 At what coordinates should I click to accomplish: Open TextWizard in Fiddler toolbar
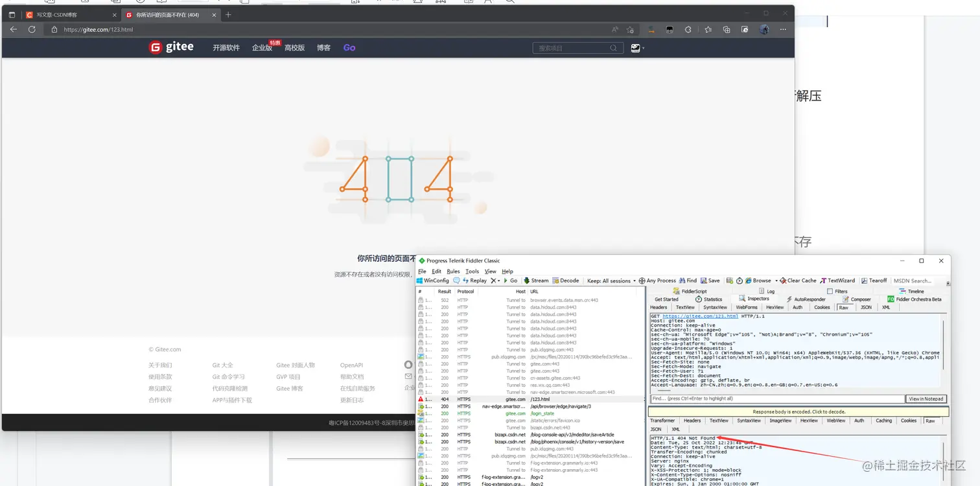point(837,281)
